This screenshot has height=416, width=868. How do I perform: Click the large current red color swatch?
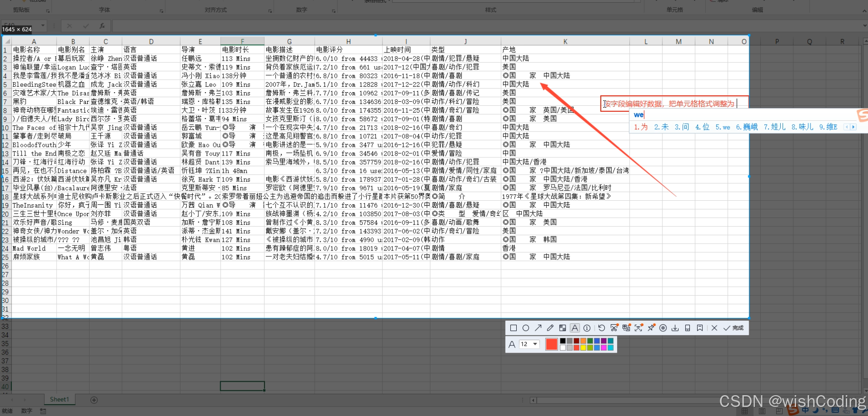(x=552, y=344)
